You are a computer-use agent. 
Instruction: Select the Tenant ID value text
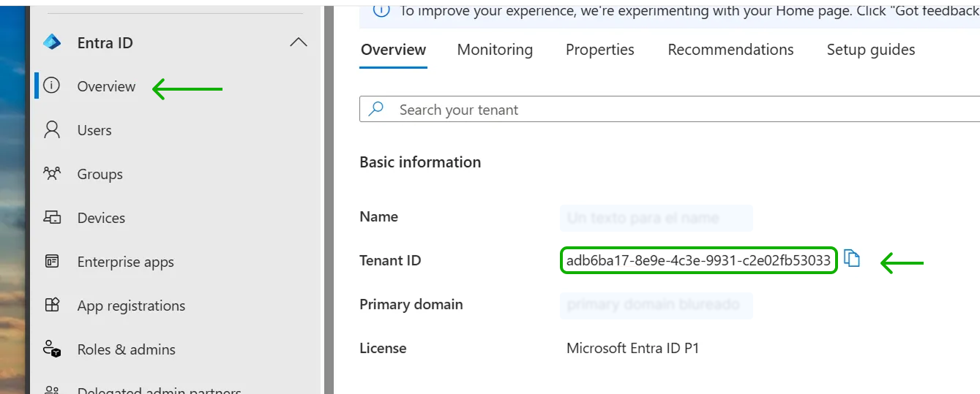click(698, 261)
